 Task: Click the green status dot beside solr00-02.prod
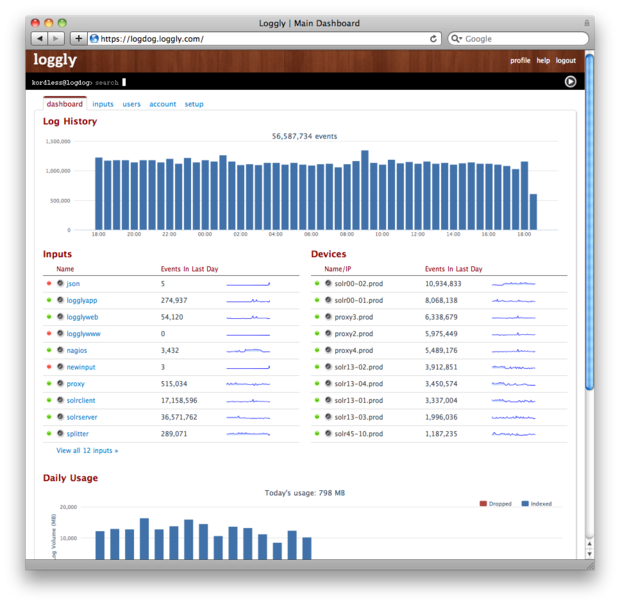tap(316, 284)
